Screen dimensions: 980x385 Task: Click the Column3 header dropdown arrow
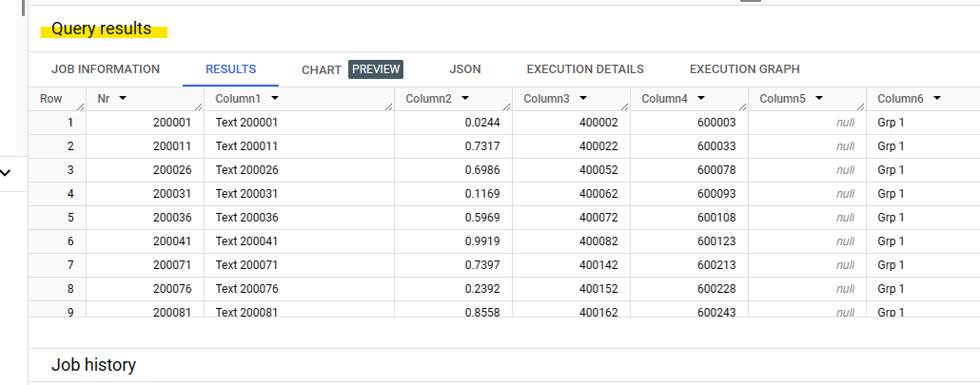pos(582,99)
